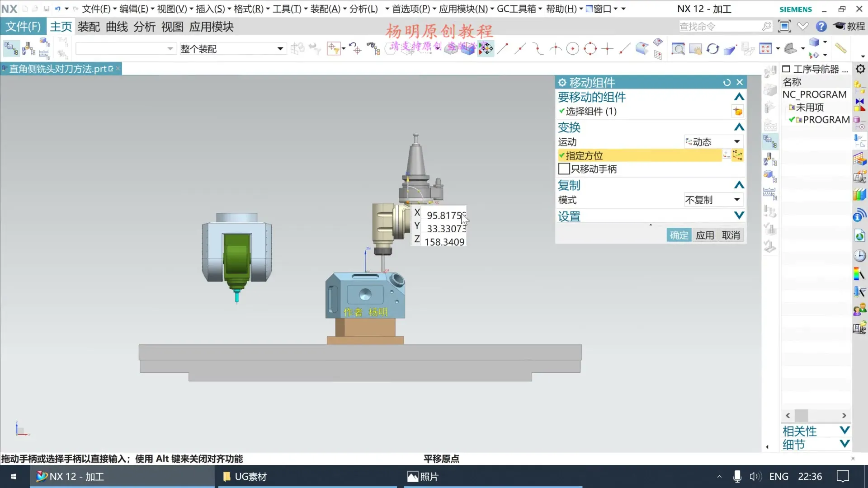Click the Measure ruler icon
This screenshot has height=488, width=868.
tap(840, 48)
